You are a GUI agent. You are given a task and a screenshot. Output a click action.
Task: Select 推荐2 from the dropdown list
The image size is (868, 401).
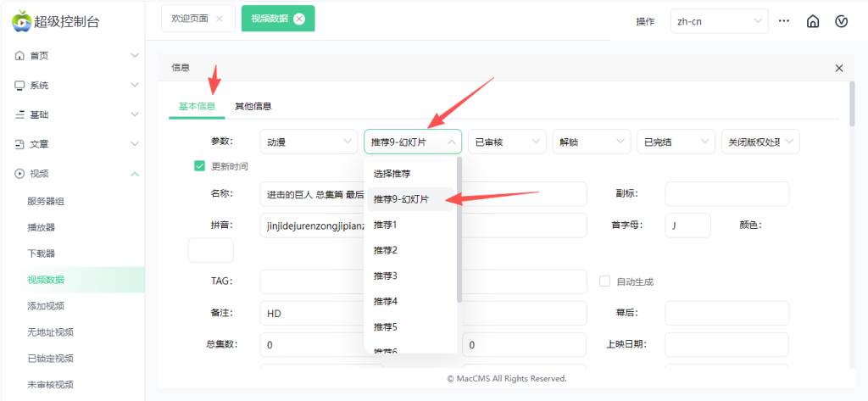[x=386, y=250]
